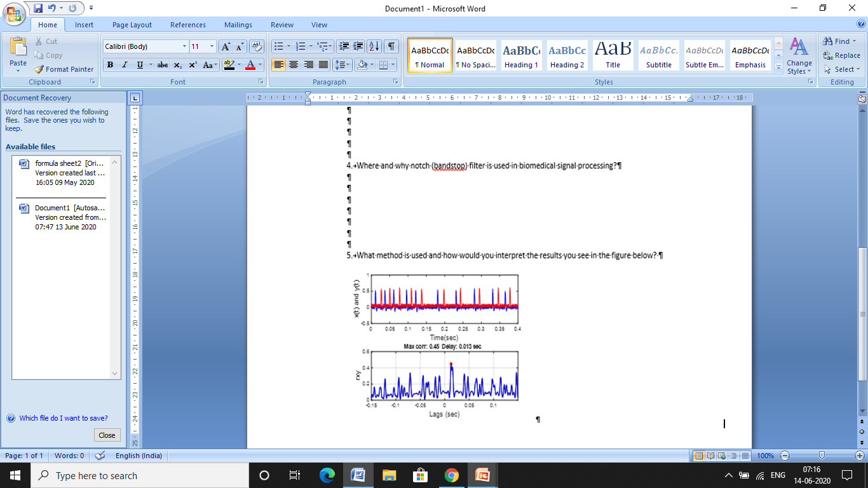Switch to the Insert ribbon tab

click(x=84, y=25)
